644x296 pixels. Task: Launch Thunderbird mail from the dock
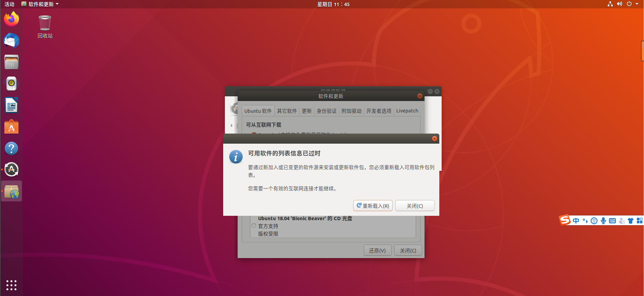(11, 41)
